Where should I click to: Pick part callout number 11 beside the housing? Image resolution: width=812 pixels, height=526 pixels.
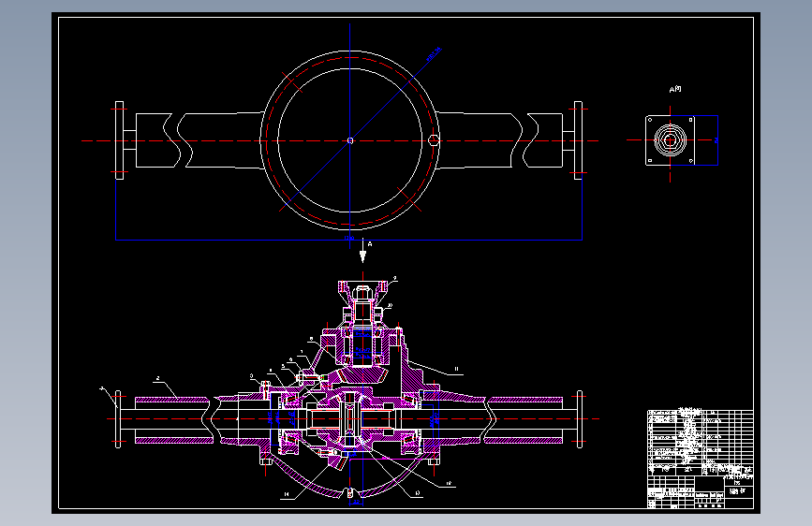pyautogui.click(x=456, y=369)
